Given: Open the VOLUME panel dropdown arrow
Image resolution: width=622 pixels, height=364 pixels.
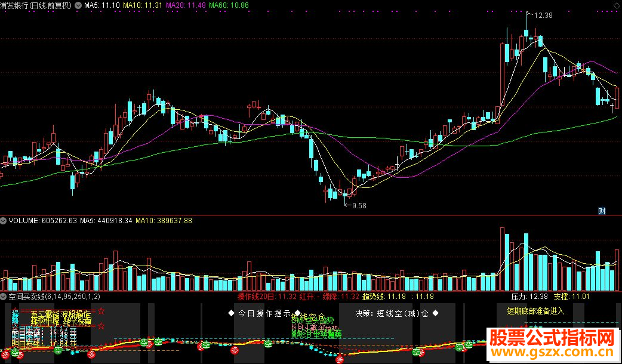Looking at the screenshot, I should point(3,220).
